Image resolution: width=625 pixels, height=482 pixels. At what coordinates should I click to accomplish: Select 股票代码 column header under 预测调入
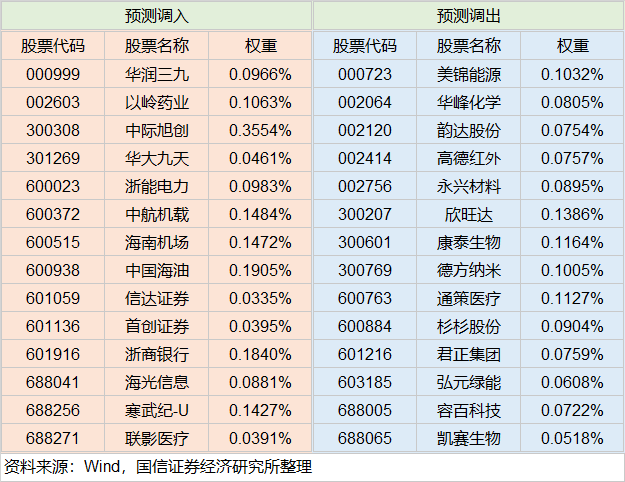click(52, 46)
